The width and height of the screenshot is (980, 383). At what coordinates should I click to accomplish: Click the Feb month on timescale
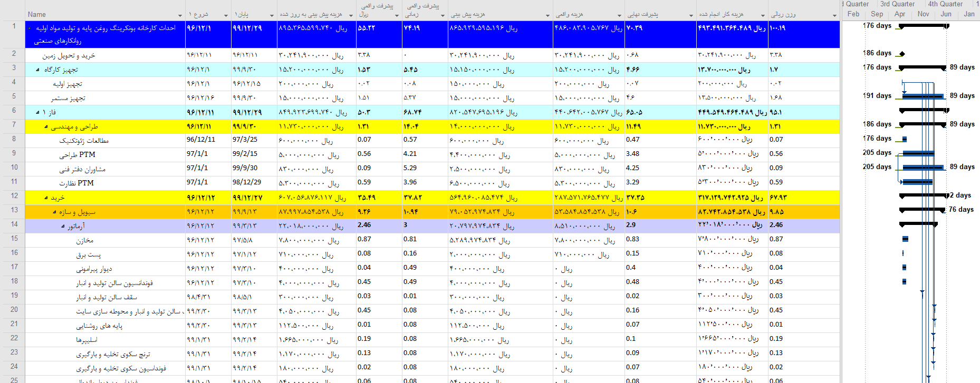[x=853, y=14]
